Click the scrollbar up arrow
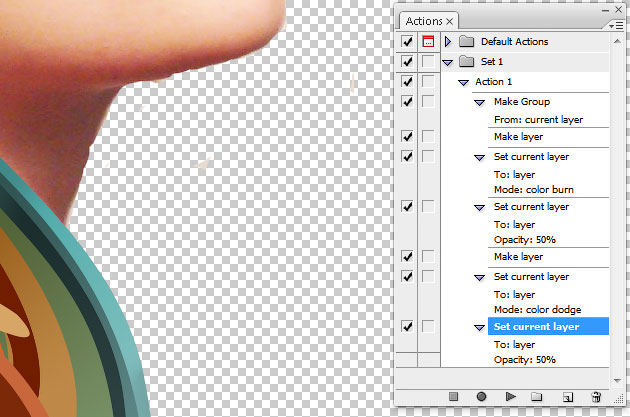Viewport: 630px width, 417px height. [x=617, y=41]
